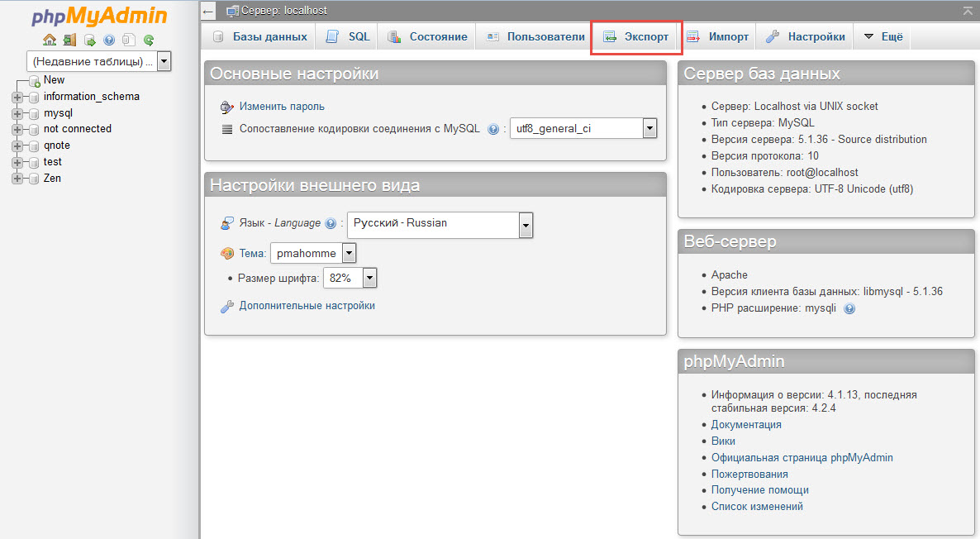Expand the not connected database node
The image size is (980, 539).
coord(17,130)
